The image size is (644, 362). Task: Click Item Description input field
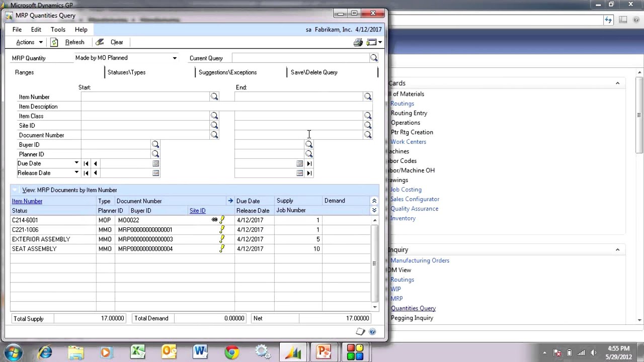point(226,107)
